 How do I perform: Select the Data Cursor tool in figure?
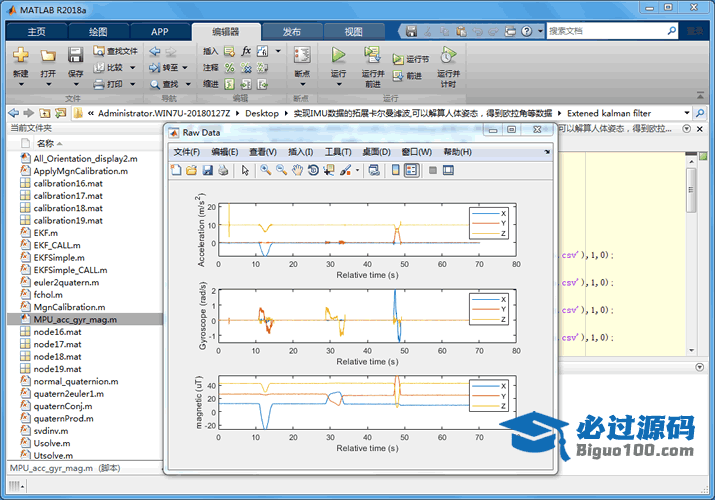click(329, 170)
